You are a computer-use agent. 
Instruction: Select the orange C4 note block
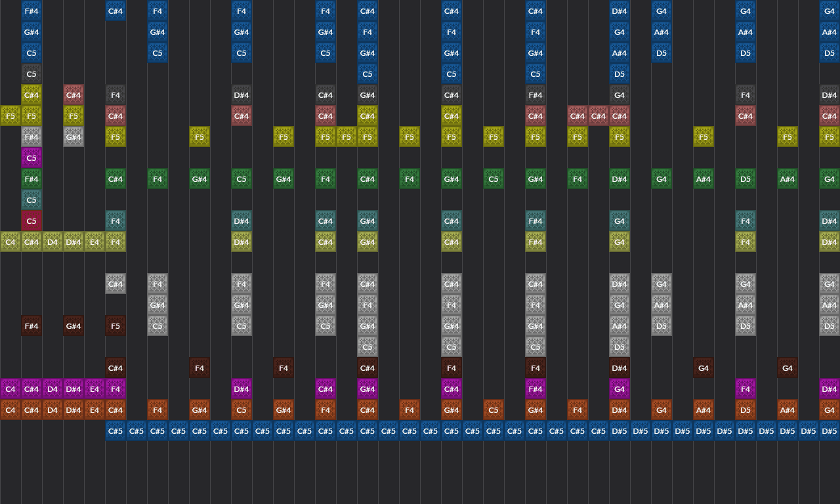click(x=10, y=410)
